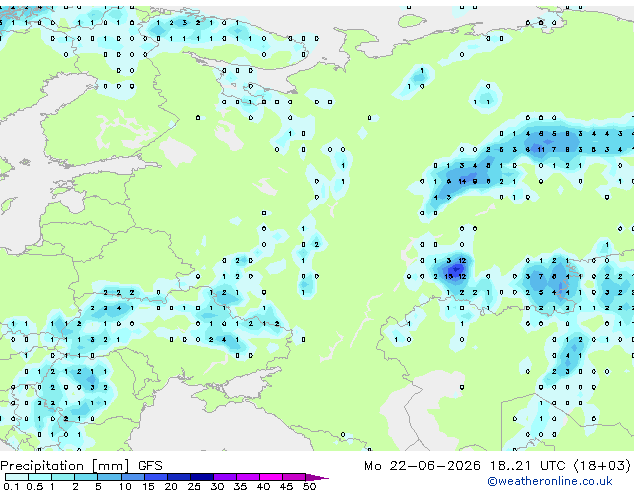Image resolution: width=634 pixels, height=490 pixels.
Task: Click the '45' legend scale label
Action: coord(286,486)
